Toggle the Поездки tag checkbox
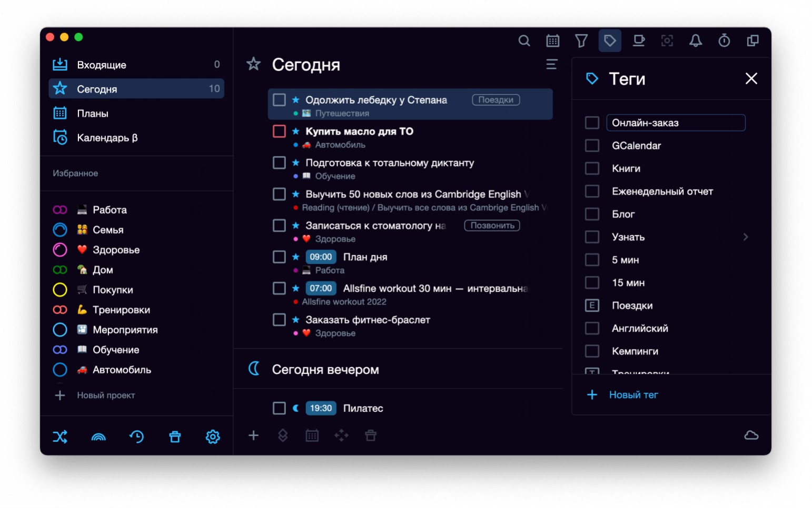Image resolution: width=812 pixels, height=508 pixels. coord(592,305)
